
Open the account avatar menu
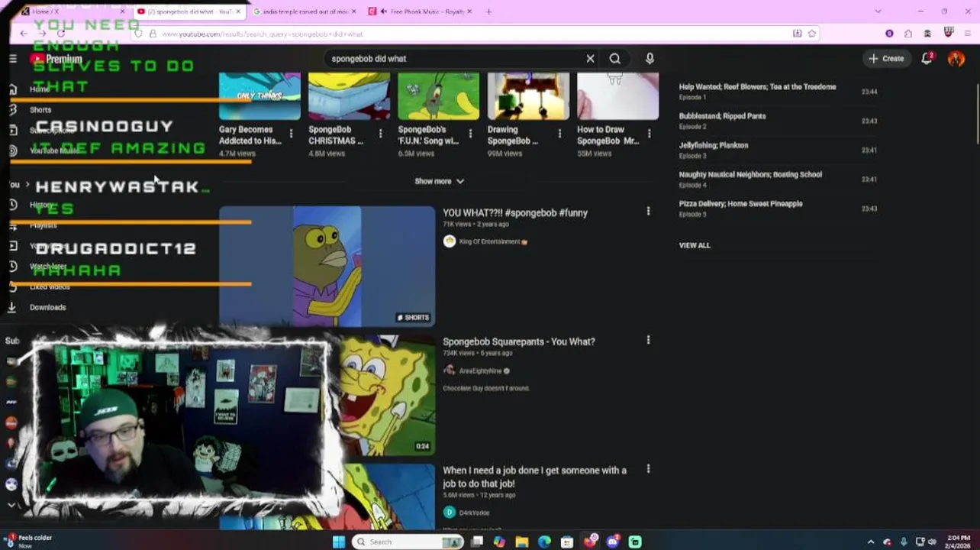point(956,59)
